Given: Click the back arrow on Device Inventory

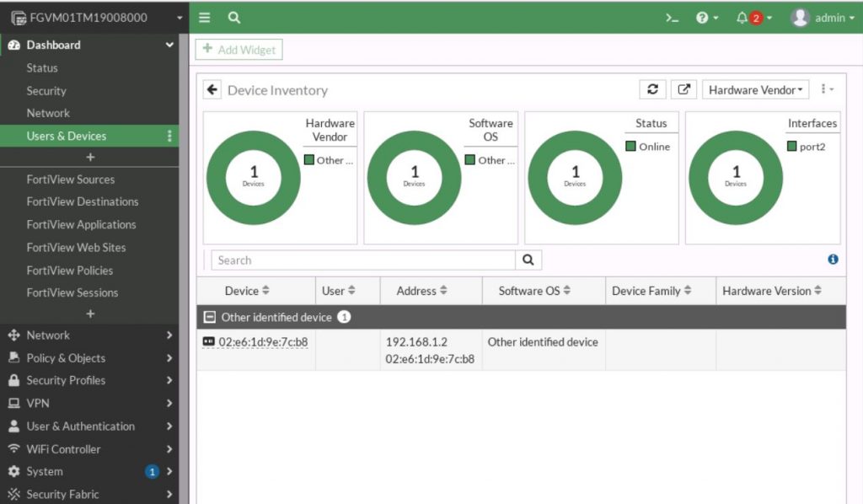Looking at the screenshot, I should point(212,88).
